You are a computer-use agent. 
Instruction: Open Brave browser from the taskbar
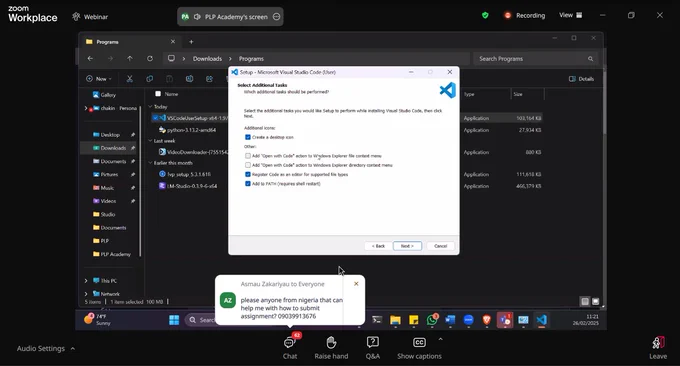click(x=487, y=320)
